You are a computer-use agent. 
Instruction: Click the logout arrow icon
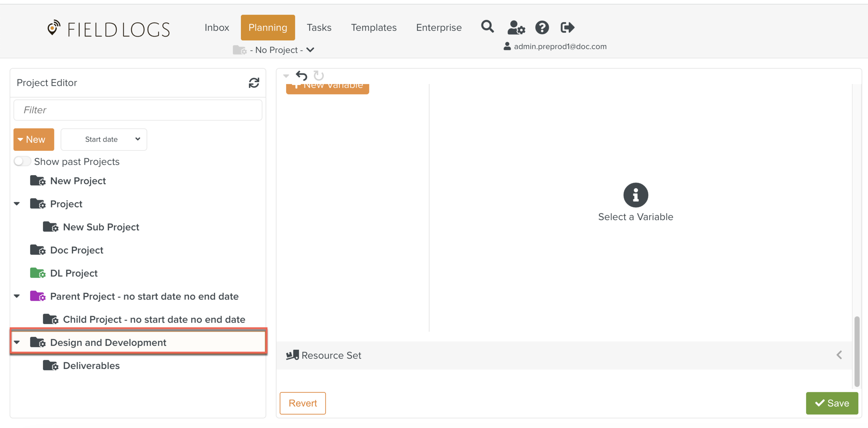pos(567,27)
